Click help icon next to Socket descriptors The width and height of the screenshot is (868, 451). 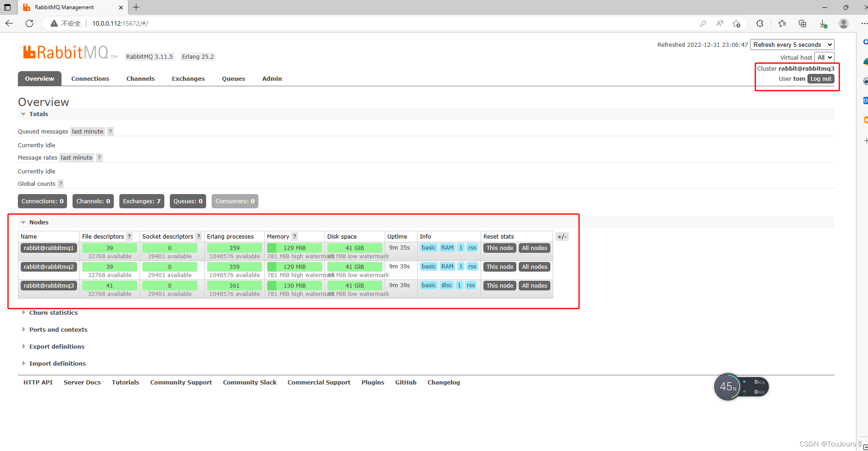click(x=199, y=236)
